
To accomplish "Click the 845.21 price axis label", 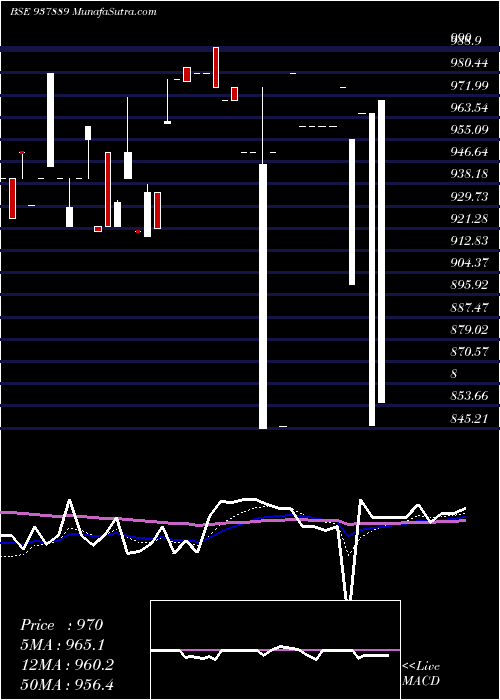I will coord(469,418).
